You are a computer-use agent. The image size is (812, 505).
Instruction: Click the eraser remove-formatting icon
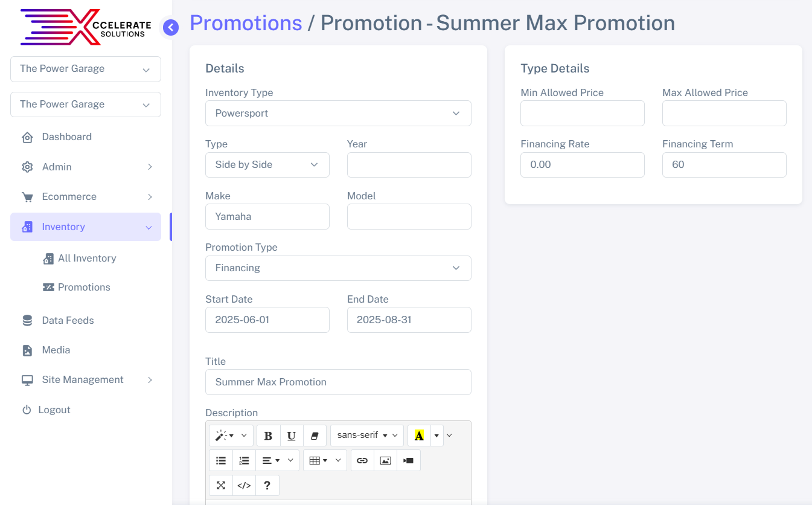[x=315, y=436]
